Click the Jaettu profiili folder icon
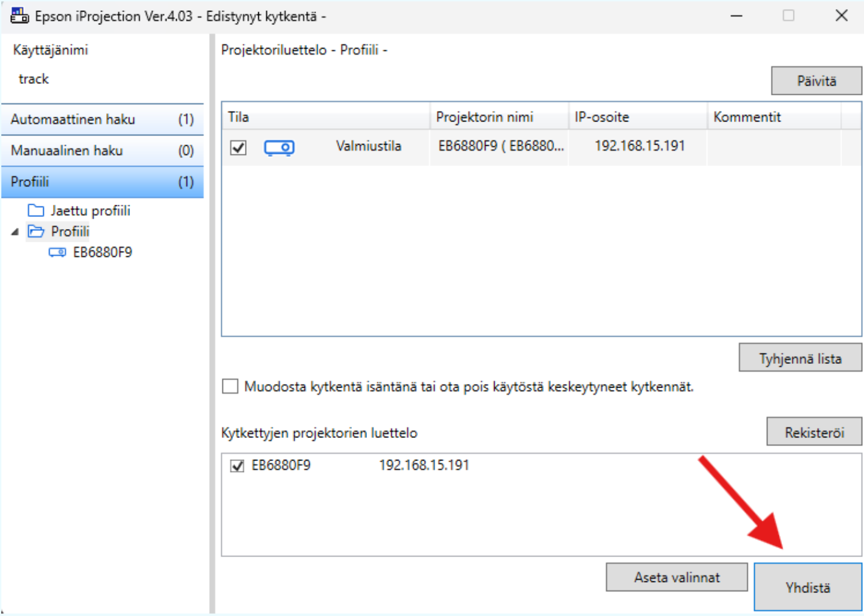 point(36,211)
